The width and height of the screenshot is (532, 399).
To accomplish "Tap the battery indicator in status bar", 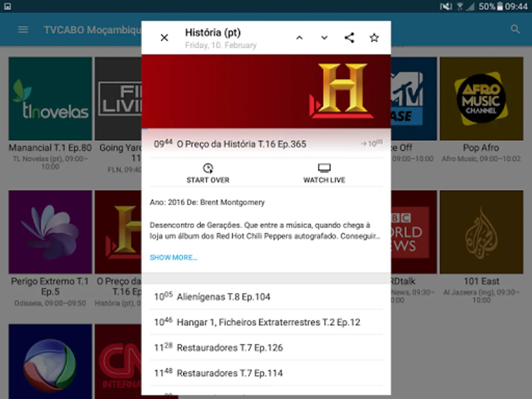I will (x=500, y=6).
